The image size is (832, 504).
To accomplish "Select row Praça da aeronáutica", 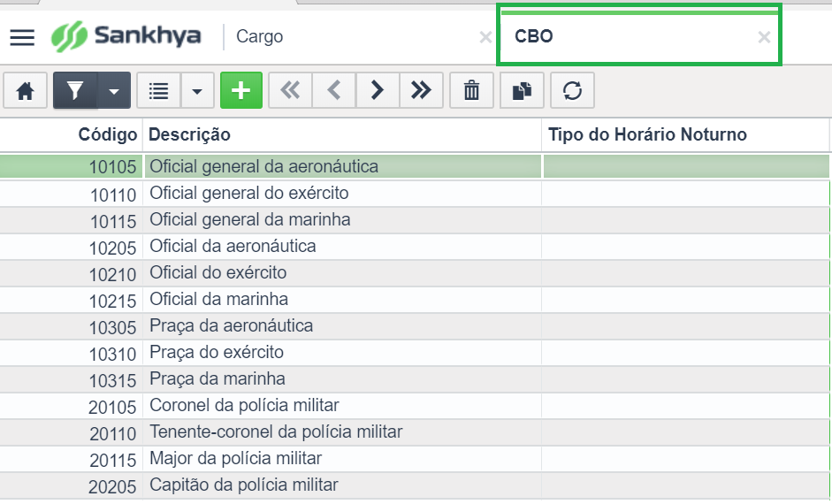I will pyautogui.click(x=415, y=326).
